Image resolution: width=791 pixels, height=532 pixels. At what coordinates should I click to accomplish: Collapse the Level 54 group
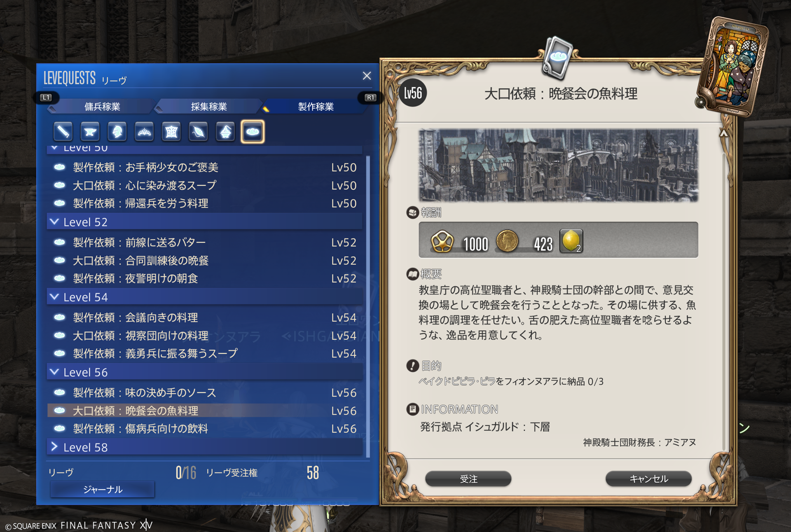click(205, 297)
